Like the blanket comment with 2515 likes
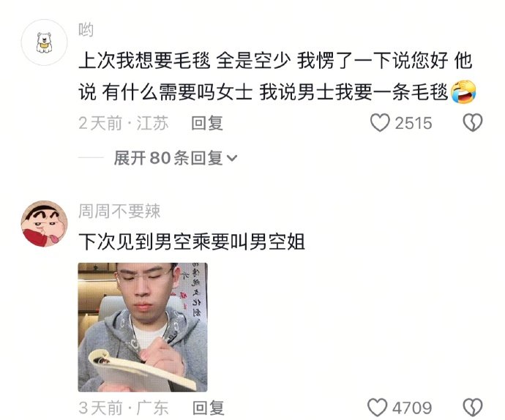 coord(380,123)
